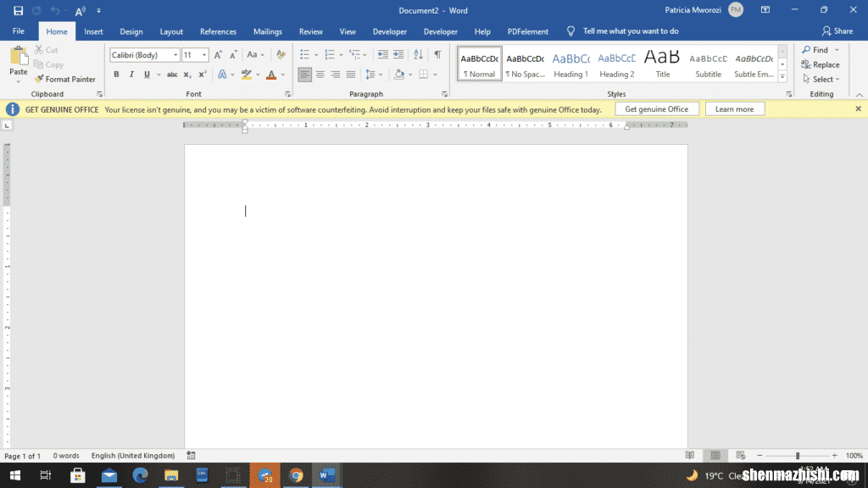The width and height of the screenshot is (868, 488).
Task: Open the font size dropdown
Action: 204,55
